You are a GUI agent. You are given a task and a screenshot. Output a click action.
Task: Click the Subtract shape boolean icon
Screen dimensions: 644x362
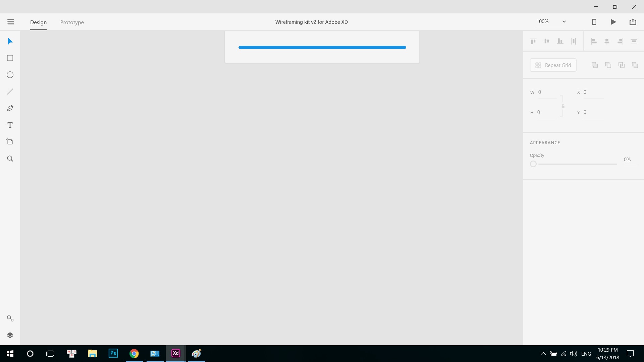[608, 65]
